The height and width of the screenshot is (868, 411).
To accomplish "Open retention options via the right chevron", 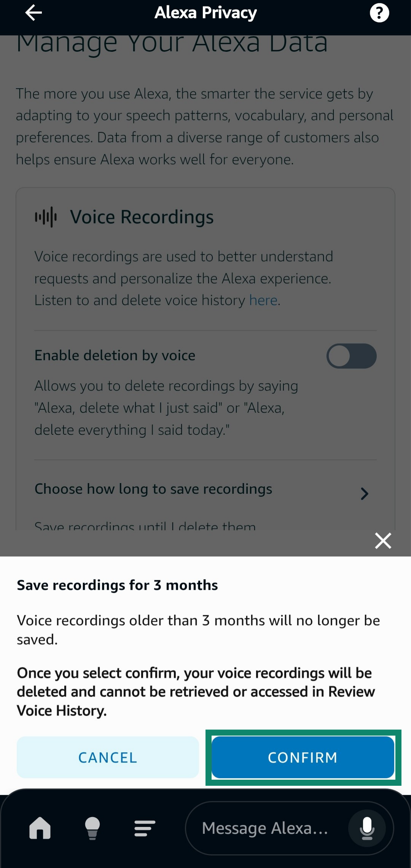I will pyautogui.click(x=365, y=494).
